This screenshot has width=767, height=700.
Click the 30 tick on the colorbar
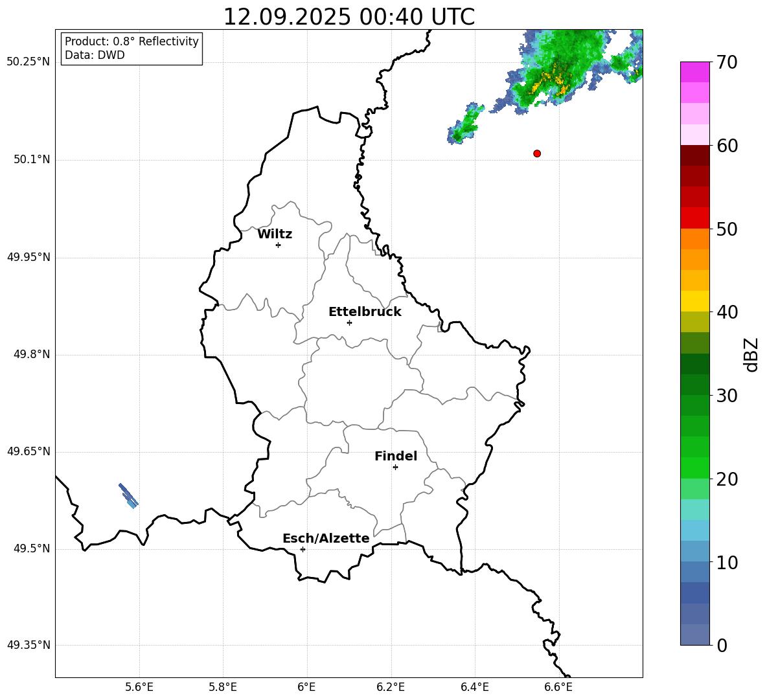[727, 396]
